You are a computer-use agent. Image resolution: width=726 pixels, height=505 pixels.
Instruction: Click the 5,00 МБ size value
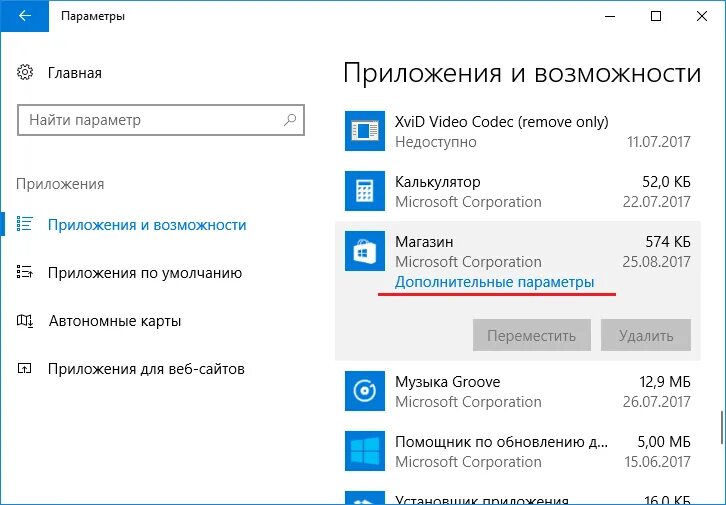(664, 442)
